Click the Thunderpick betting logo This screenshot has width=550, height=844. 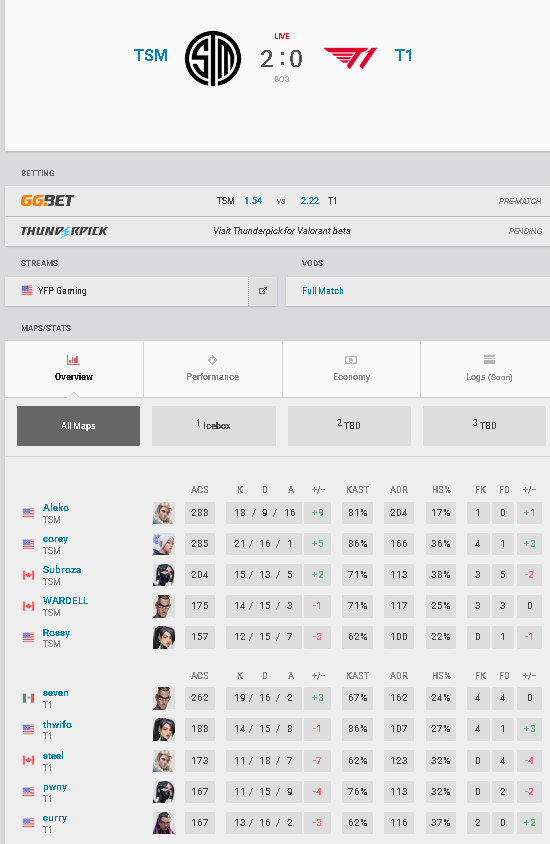click(x=64, y=231)
